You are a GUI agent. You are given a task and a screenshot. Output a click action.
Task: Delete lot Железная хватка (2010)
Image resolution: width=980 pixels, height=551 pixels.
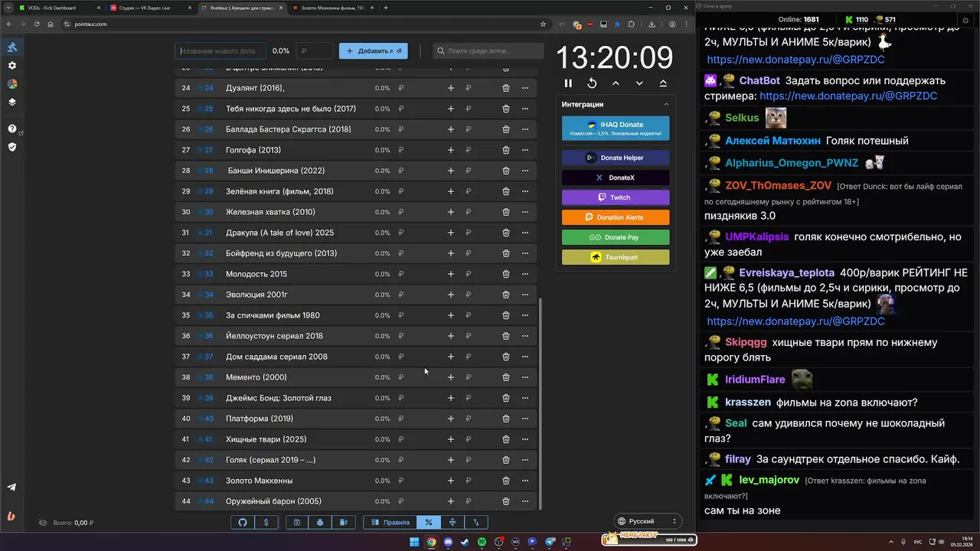[x=506, y=212]
